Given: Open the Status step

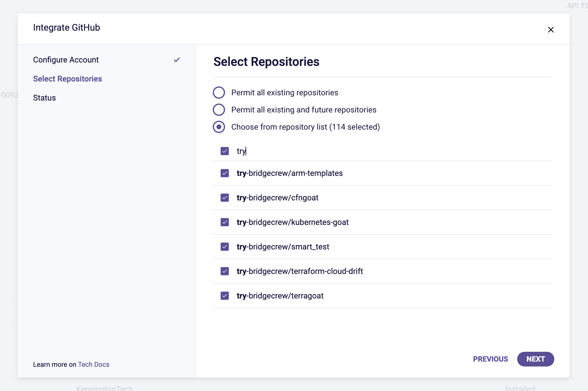Looking at the screenshot, I should (44, 98).
